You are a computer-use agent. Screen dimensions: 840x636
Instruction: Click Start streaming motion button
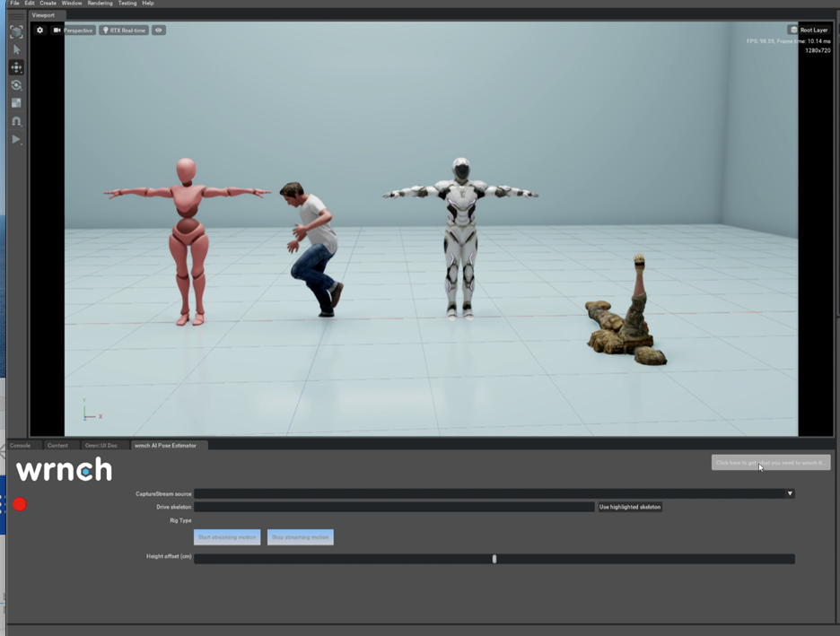(227, 537)
